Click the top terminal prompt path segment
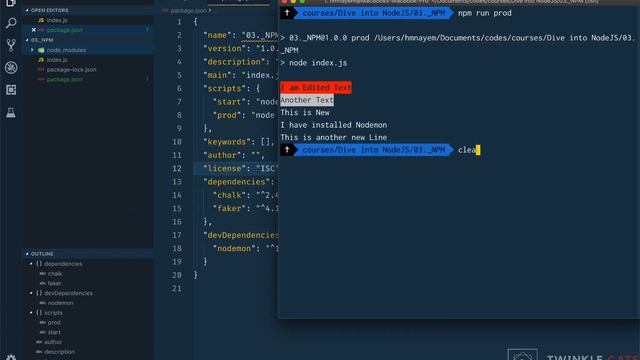 373,13
